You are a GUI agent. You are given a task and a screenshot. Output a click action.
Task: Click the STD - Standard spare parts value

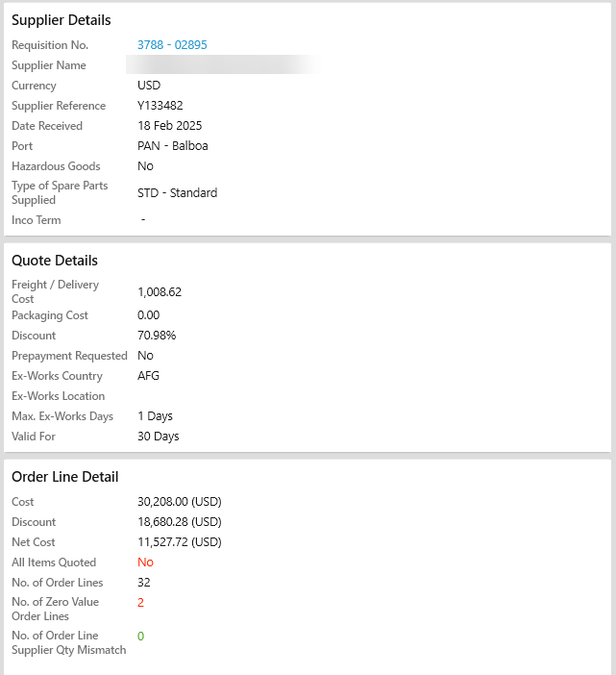coord(177,192)
